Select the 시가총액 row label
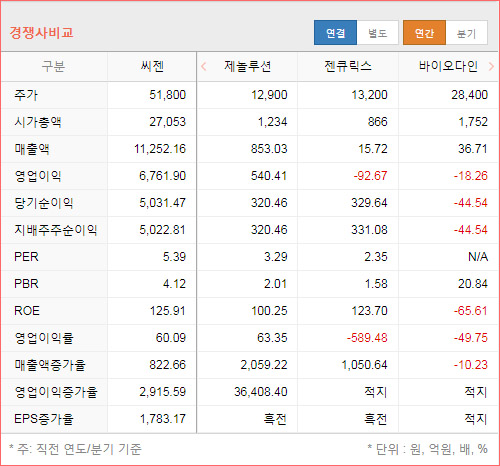 [38, 122]
